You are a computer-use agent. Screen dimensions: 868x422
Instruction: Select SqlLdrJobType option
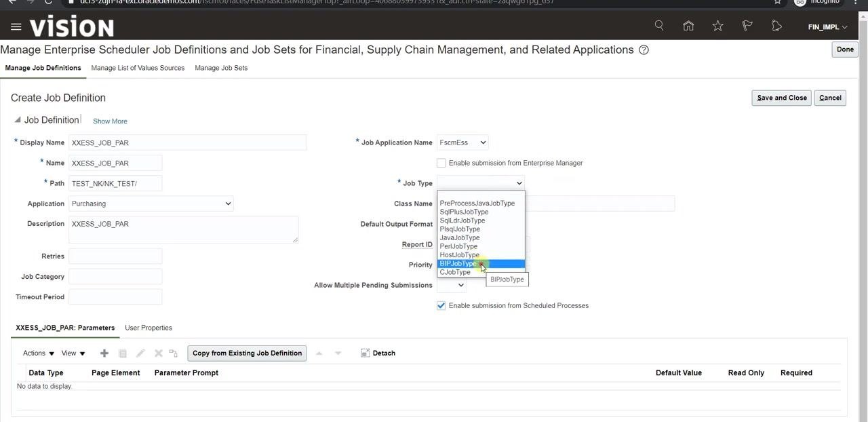(481, 220)
